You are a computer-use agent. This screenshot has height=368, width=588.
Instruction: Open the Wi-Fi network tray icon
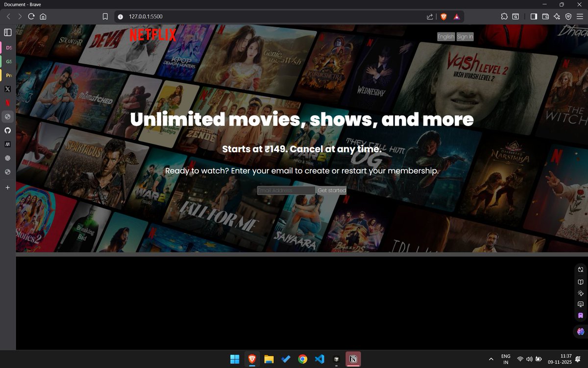[520, 359]
